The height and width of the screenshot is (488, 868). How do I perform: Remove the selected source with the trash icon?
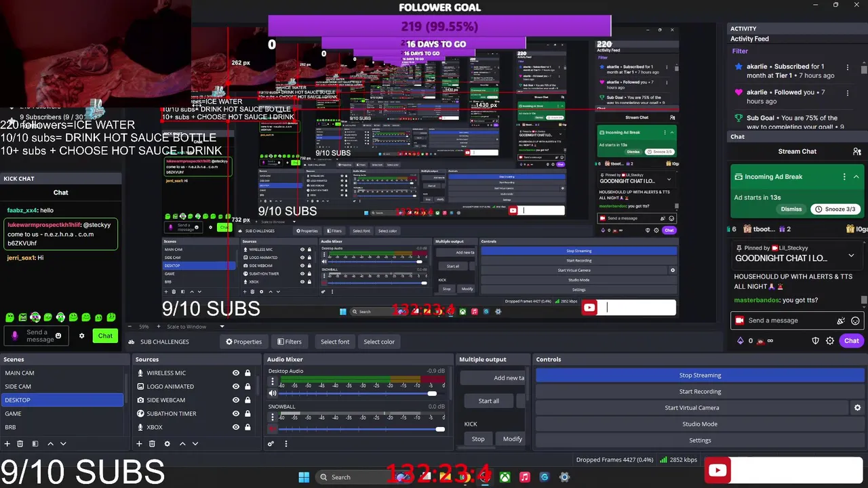[x=152, y=444]
